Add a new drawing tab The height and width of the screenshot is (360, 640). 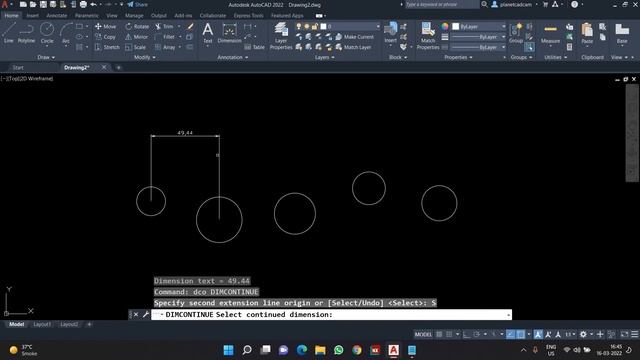pos(118,67)
